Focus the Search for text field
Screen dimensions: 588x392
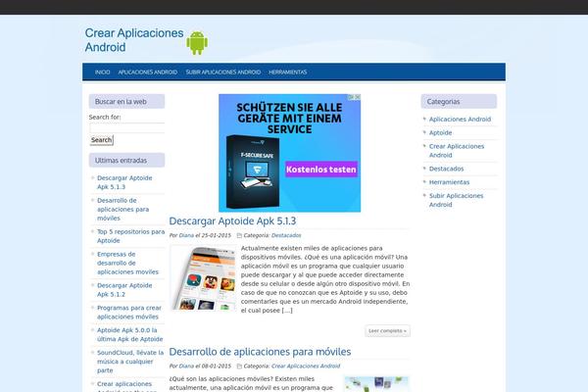126,128
